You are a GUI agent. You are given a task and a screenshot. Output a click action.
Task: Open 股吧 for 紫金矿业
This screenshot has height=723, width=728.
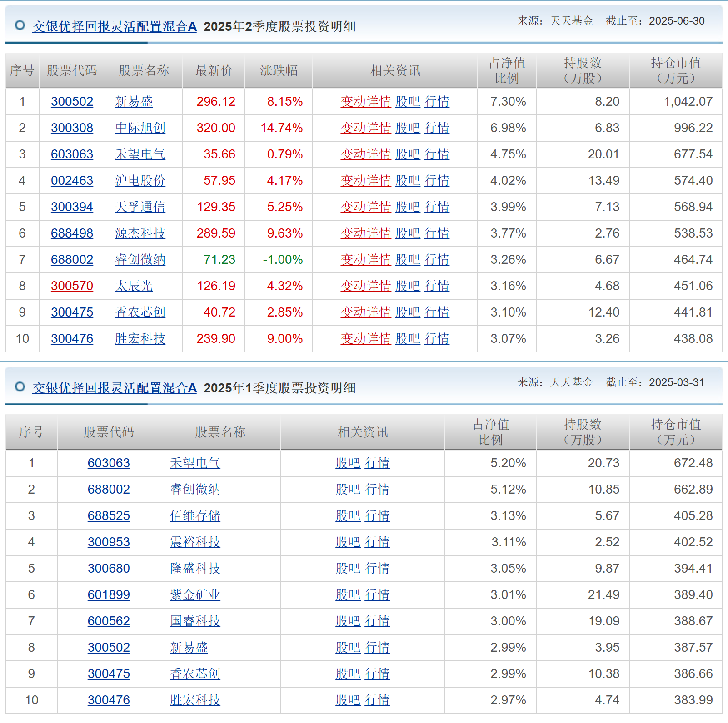(x=348, y=595)
